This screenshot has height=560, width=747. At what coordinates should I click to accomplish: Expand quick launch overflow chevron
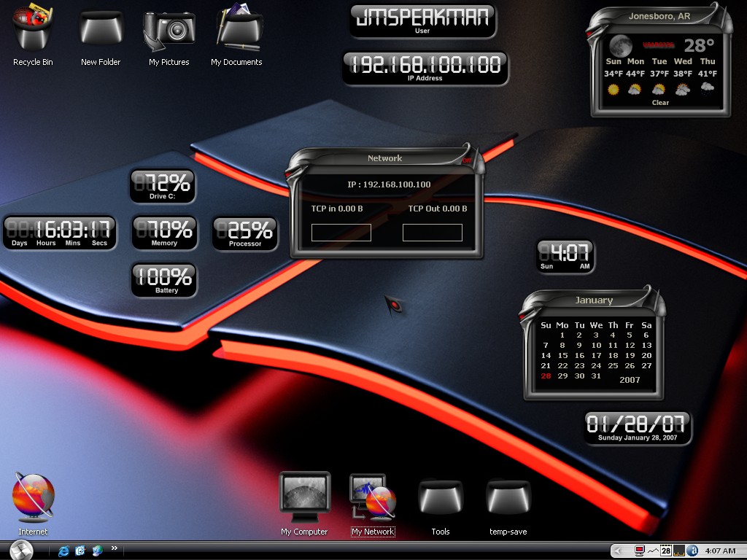pyautogui.click(x=115, y=548)
